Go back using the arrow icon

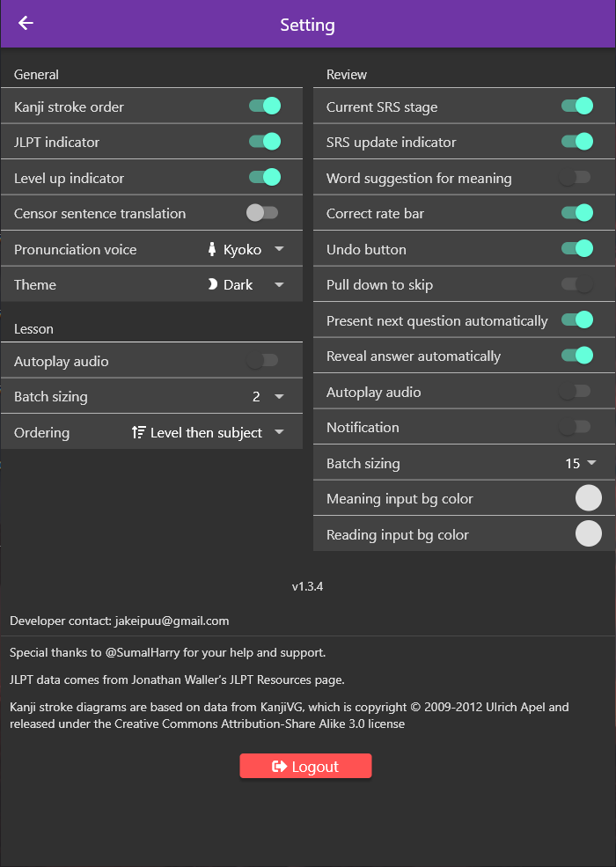(x=26, y=24)
